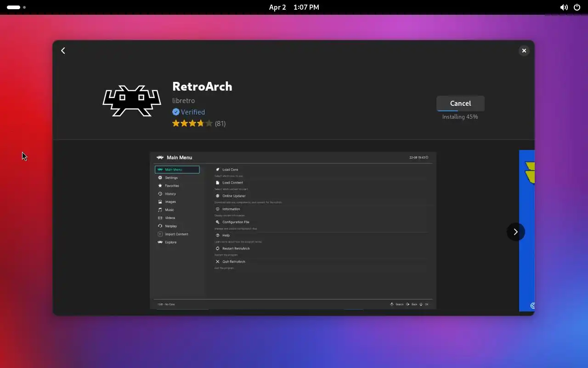Click the libretro developer name
This screenshot has height=368, width=588.
coord(183,100)
